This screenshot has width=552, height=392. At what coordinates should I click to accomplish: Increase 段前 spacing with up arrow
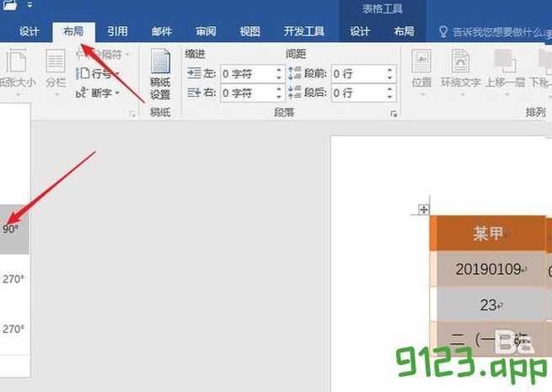(389, 70)
